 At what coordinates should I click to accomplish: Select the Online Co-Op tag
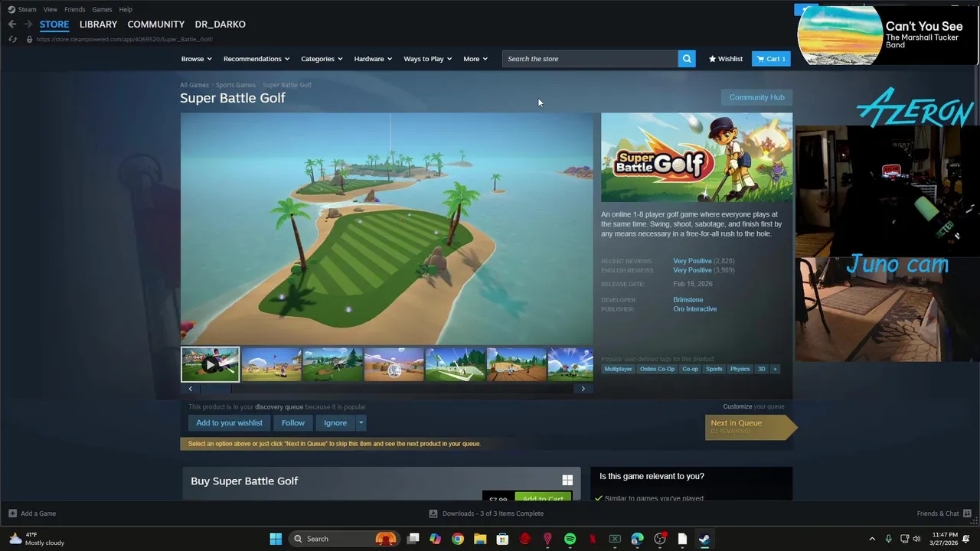click(657, 369)
